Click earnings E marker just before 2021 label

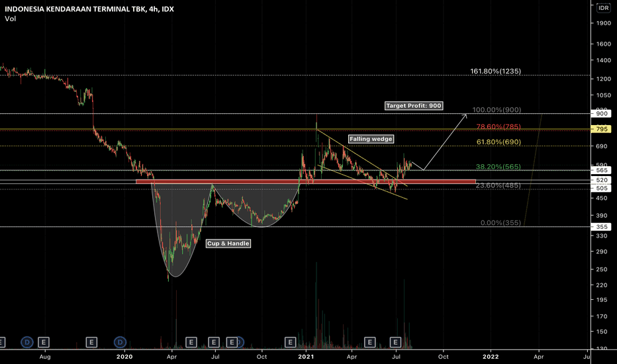291,342
